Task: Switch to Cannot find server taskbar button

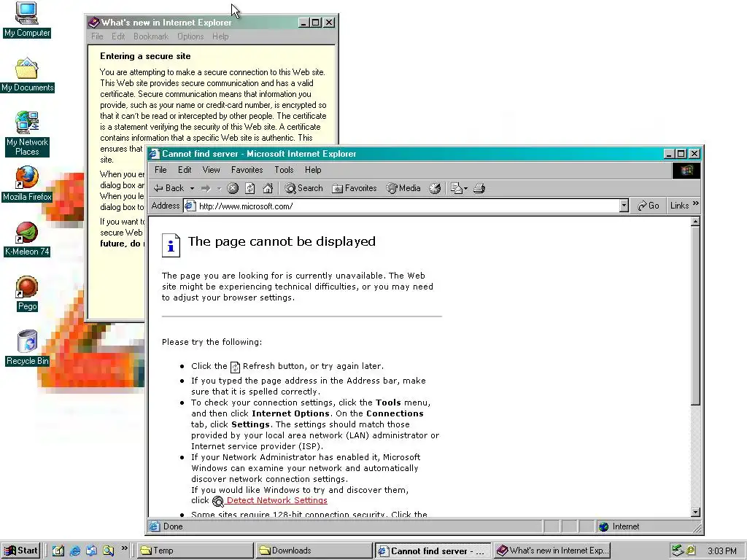Action: pos(433,551)
